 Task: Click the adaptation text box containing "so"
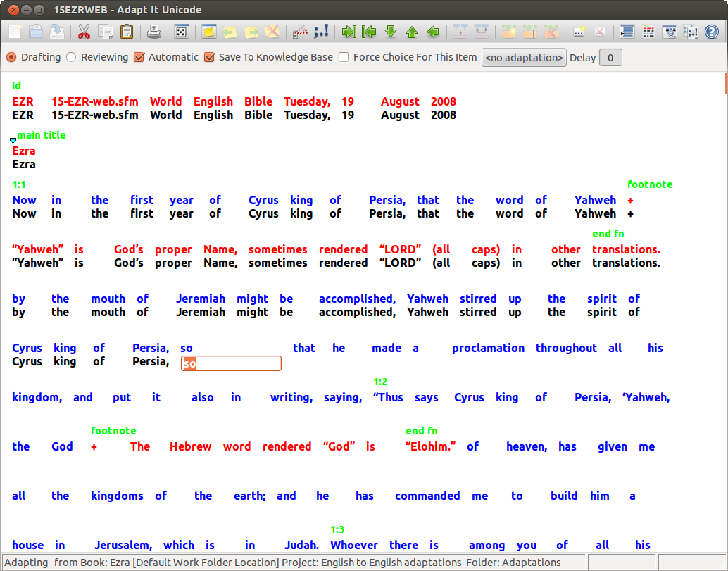pos(231,363)
